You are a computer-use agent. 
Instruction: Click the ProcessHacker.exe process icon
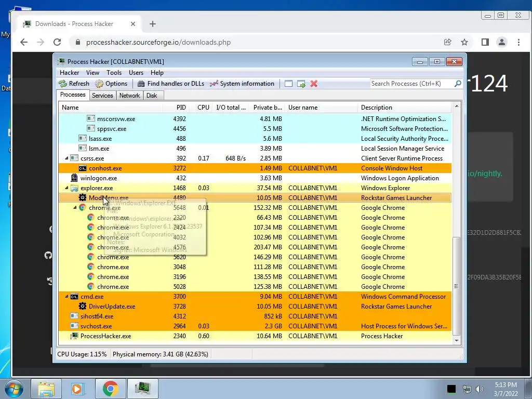click(x=74, y=336)
